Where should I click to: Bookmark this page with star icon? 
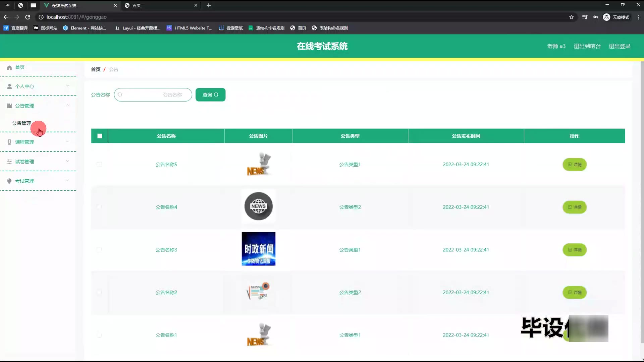[x=571, y=17]
